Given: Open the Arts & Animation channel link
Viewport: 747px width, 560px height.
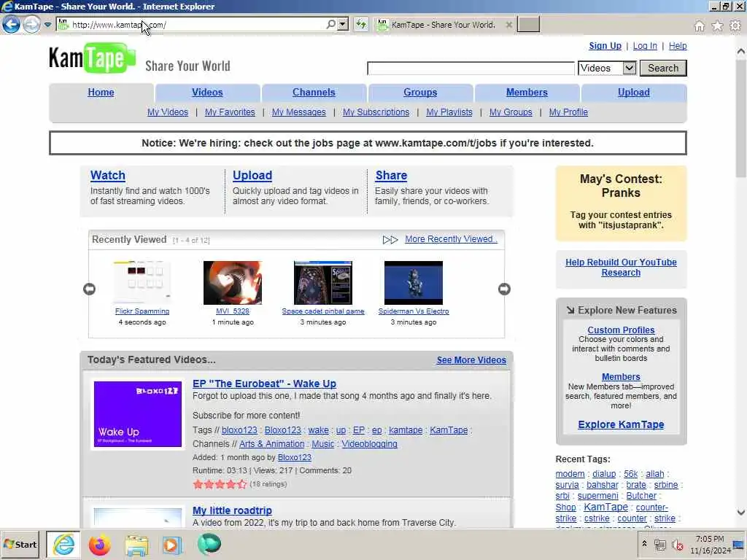Looking at the screenshot, I should point(271,444).
